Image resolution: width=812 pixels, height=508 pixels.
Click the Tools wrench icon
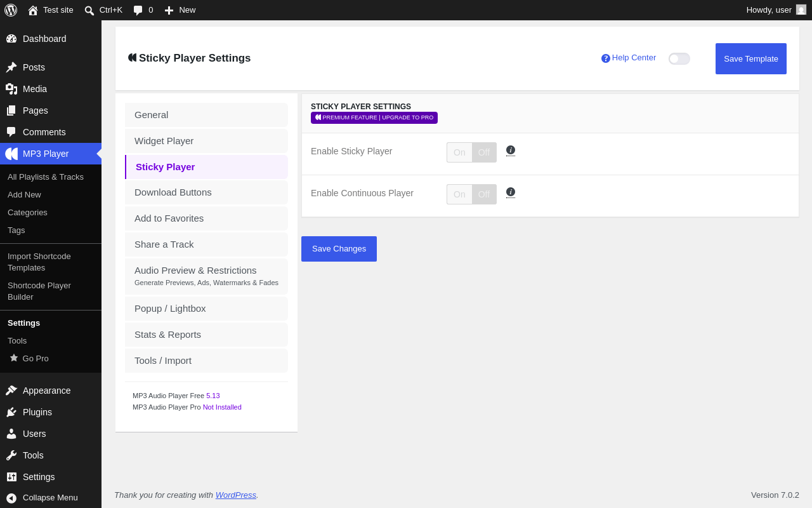(x=11, y=455)
